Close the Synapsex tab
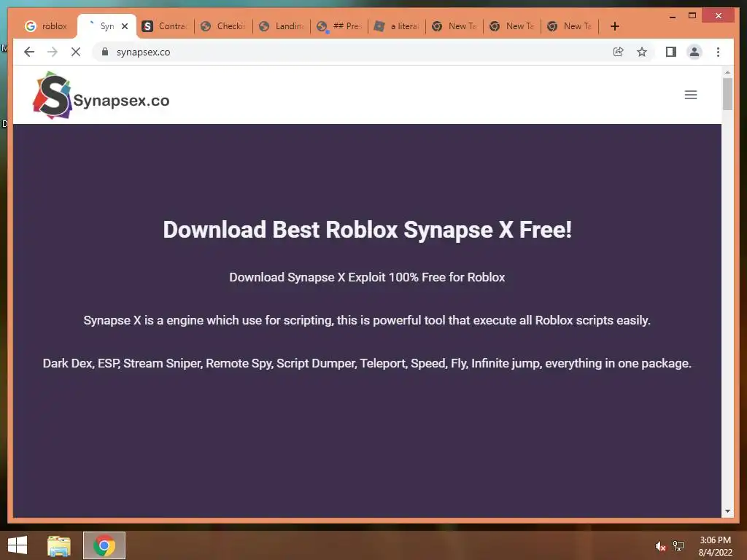The width and height of the screenshot is (747, 560). [x=125, y=26]
